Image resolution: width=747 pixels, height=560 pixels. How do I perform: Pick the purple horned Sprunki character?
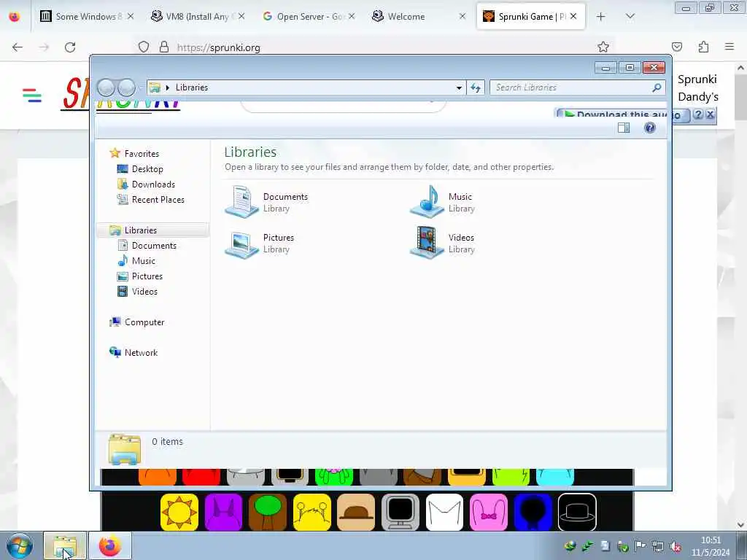tap(223, 513)
